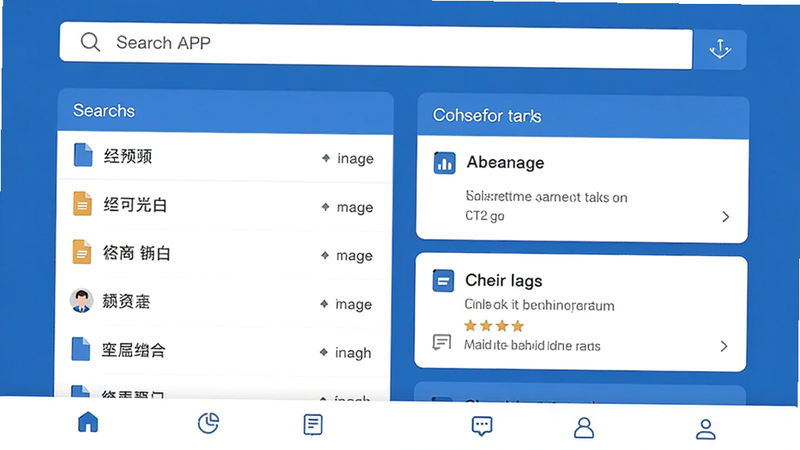Click the 'mage' tag on 络商 铺白 row
This screenshot has width=800, height=450.
354,256
